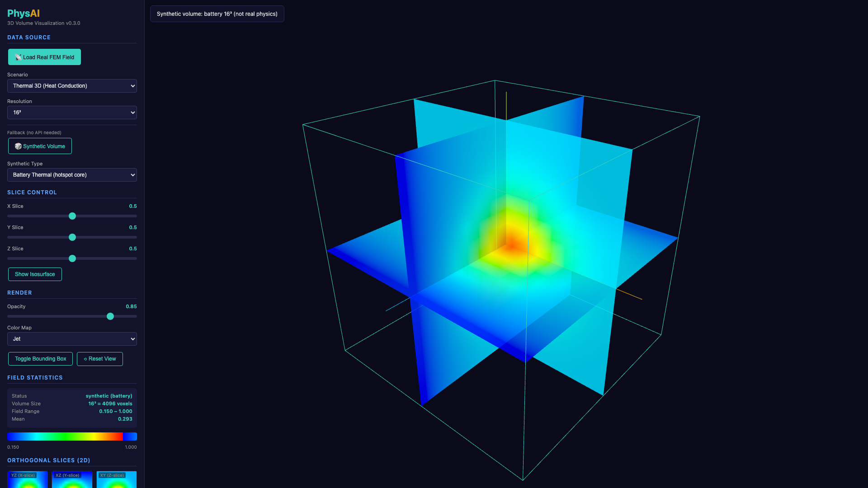The width and height of the screenshot is (868, 488).
Task: Open the Scenario dropdown
Action: coord(72,86)
